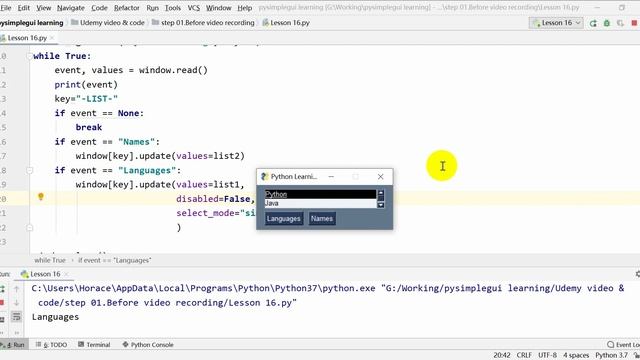Open the Window menu
Screen dimensions: 640x360
tap(218, 8)
